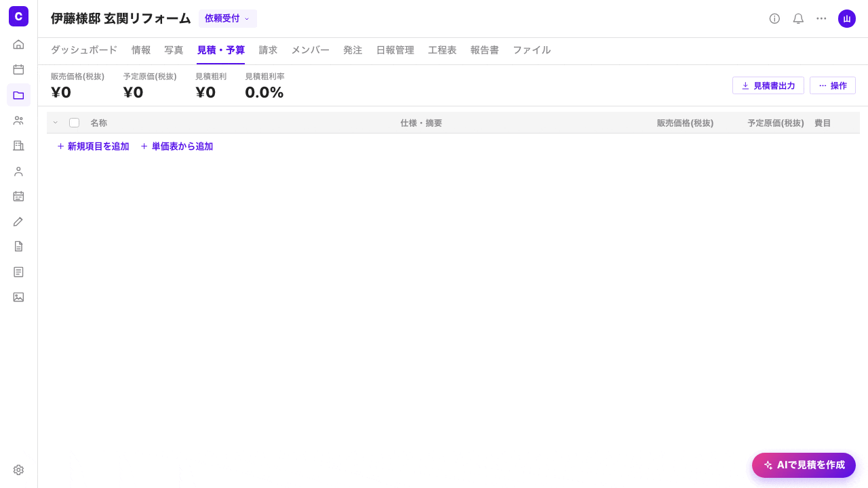868x488 pixels.
Task: Open the building icon in sidebar
Action: [x=18, y=146]
